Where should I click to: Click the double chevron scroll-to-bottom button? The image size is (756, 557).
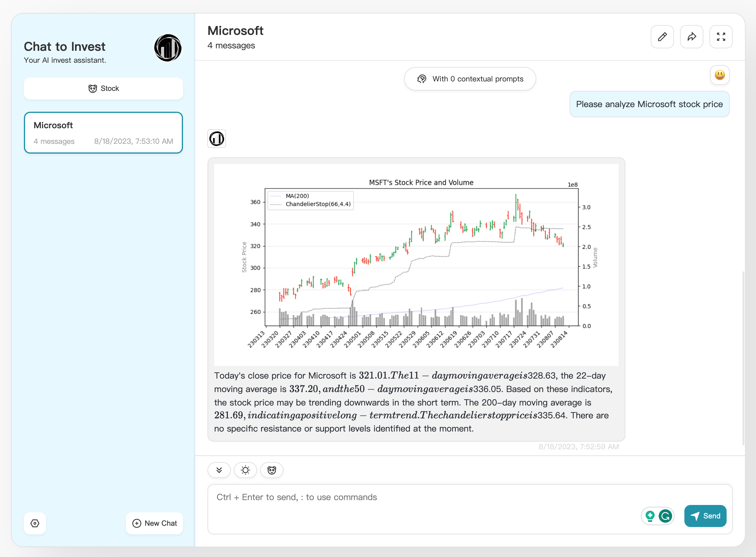pos(219,470)
